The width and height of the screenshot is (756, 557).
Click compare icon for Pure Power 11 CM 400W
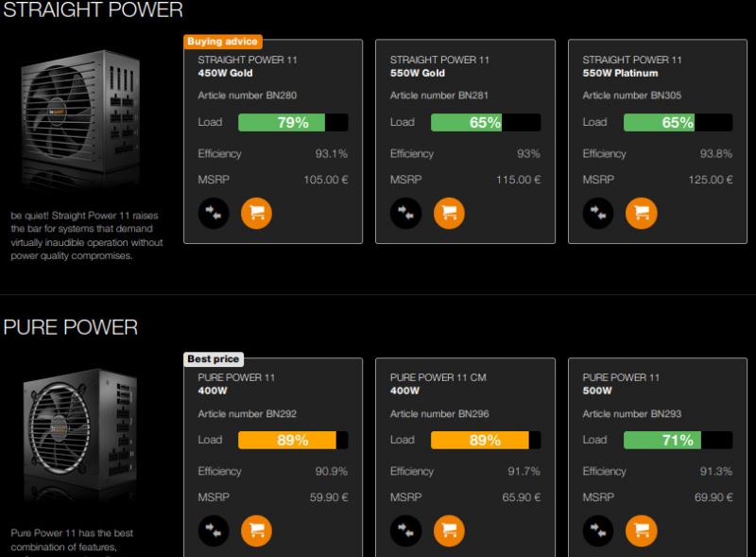[x=406, y=531]
